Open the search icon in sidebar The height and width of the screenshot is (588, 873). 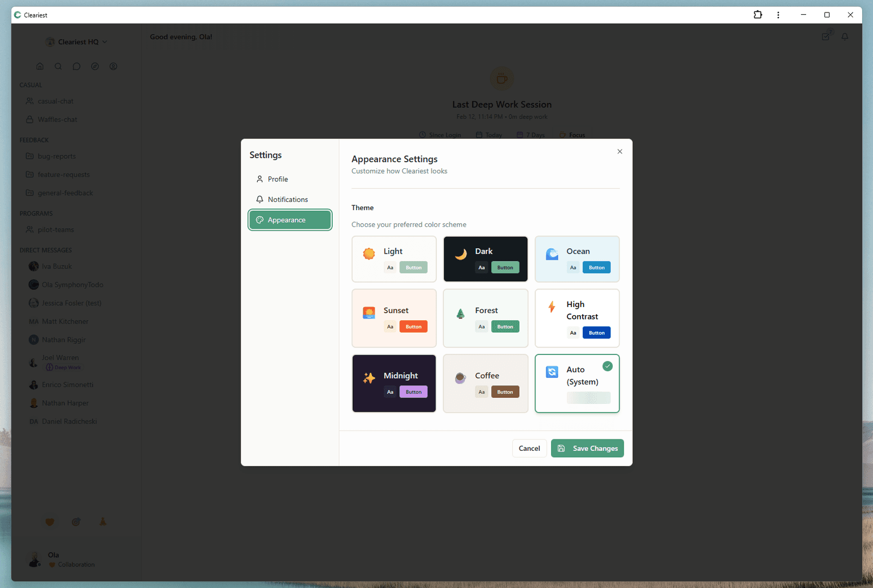click(58, 66)
